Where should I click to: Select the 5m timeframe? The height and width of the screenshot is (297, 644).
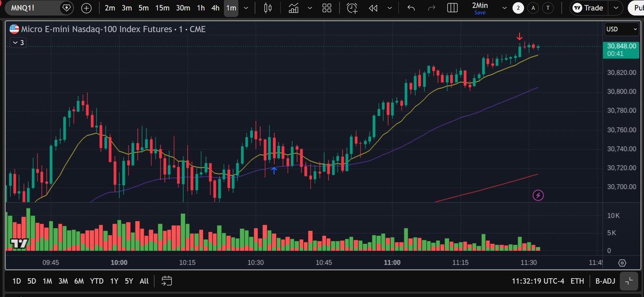coord(143,8)
